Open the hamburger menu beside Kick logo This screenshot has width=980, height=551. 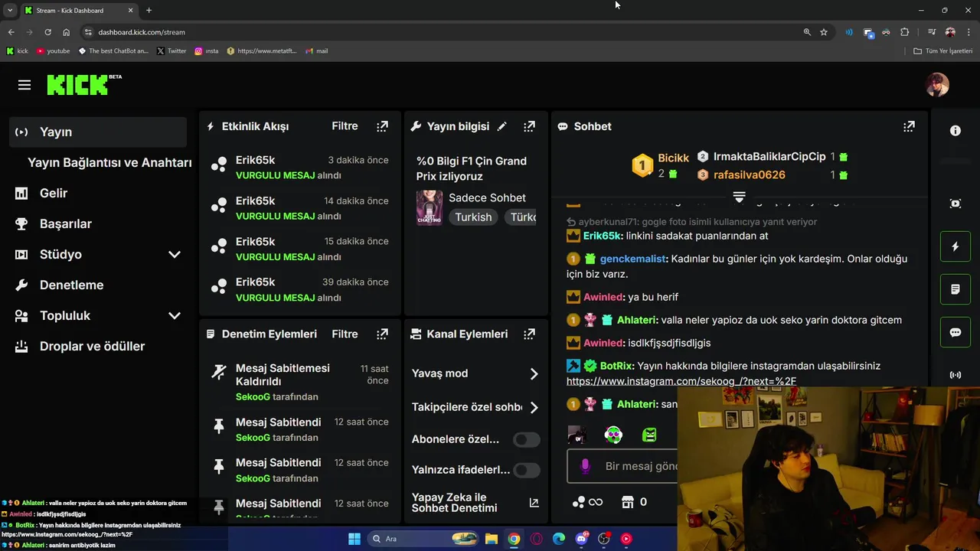coord(24,85)
